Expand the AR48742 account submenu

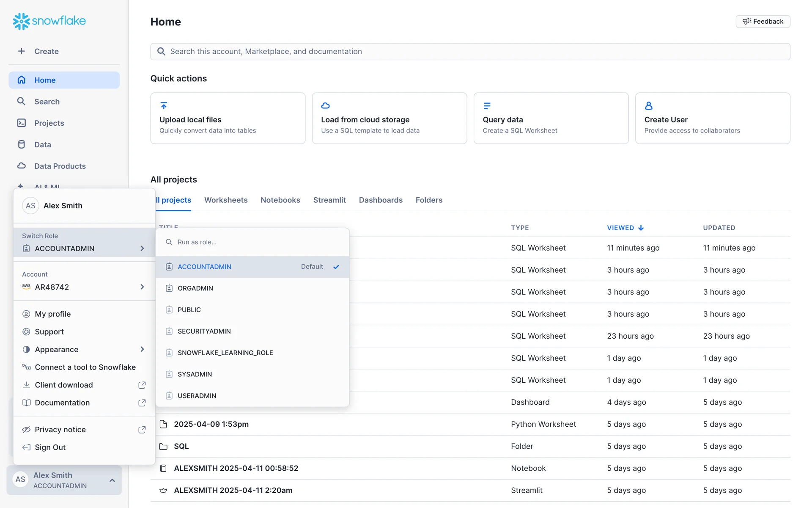142,287
